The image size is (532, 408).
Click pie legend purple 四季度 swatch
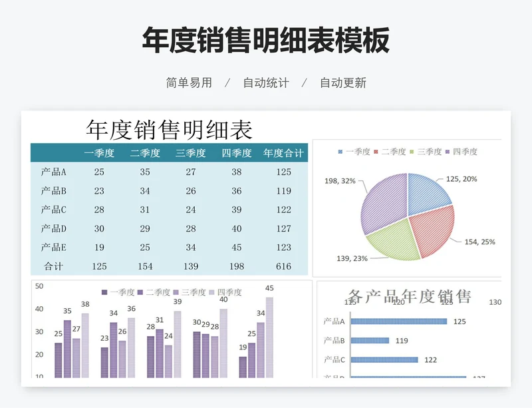[x=448, y=152]
